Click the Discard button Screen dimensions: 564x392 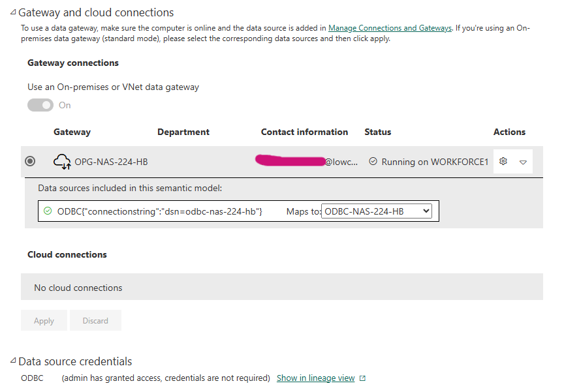tap(95, 321)
